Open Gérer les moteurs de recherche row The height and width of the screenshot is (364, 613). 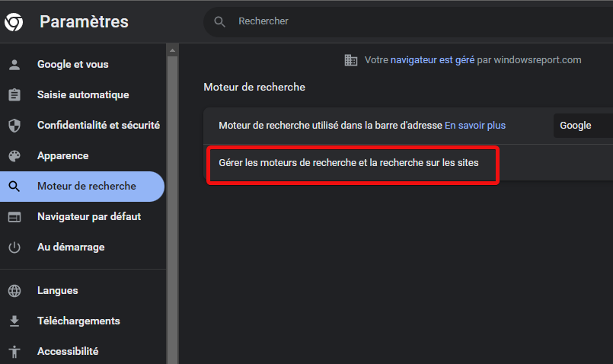[408, 163]
